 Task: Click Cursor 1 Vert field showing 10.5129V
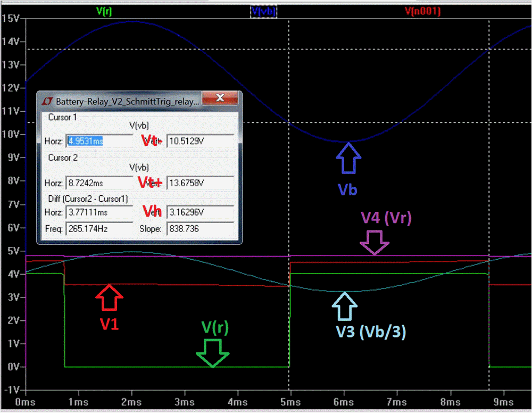pyautogui.click(x=200, y=141)
